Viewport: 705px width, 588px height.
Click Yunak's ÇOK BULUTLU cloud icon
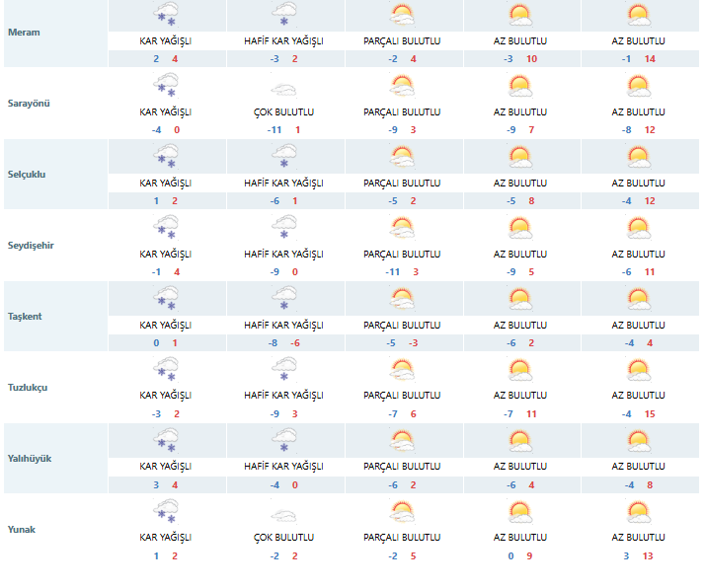pyautogui.click(x=283, y=514)
